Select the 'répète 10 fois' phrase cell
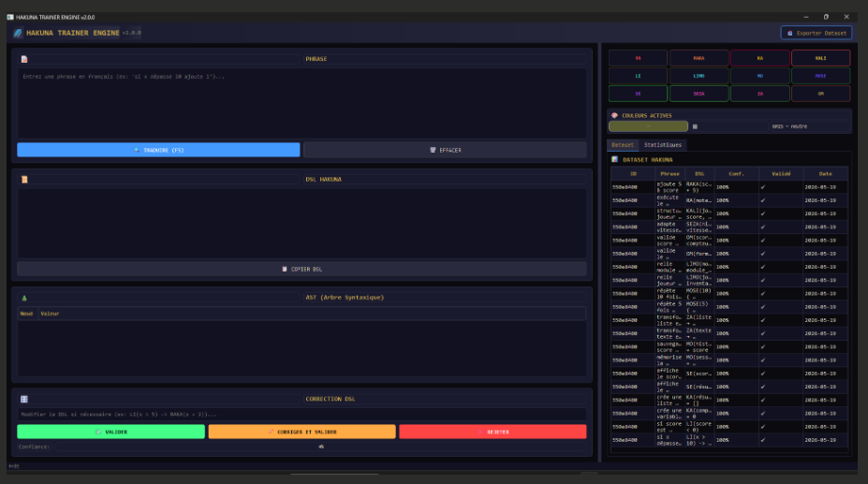This screenshot has width=868, height=484. point(669,294)
